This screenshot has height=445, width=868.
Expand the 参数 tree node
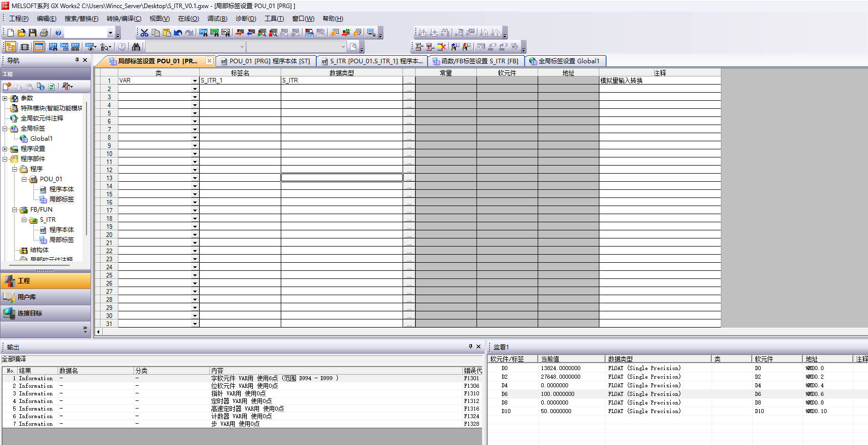pyautogui.click(x=5, y=98)
